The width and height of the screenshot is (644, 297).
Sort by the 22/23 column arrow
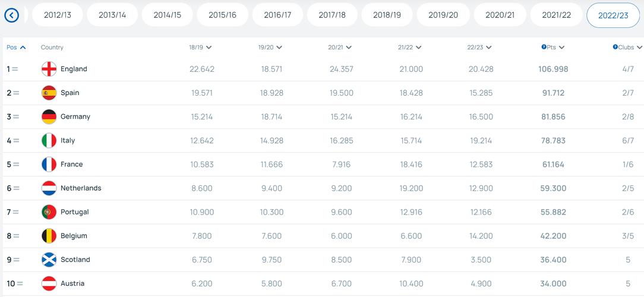[x=488, y=48]
